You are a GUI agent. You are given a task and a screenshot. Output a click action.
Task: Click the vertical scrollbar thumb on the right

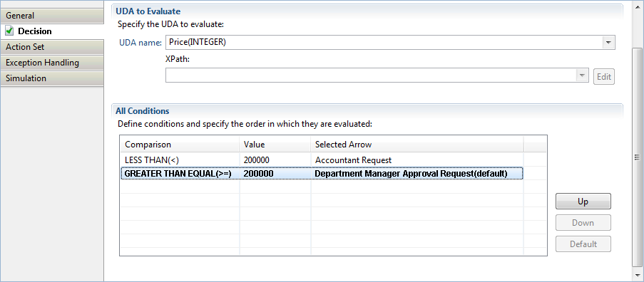click(638, 157)
